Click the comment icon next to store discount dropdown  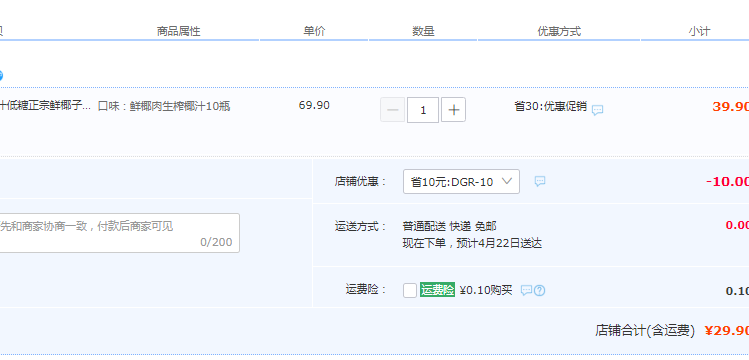click(x=540, y=181)
